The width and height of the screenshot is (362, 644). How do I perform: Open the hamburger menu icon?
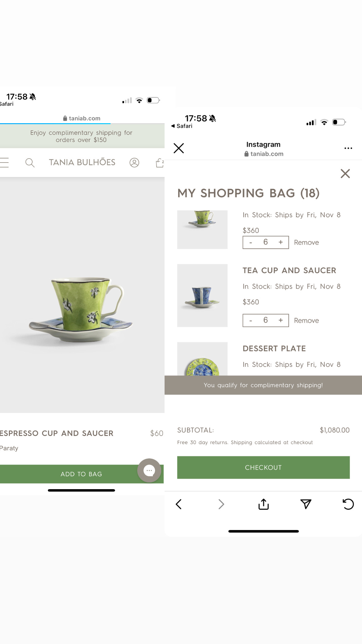point(4,163)
